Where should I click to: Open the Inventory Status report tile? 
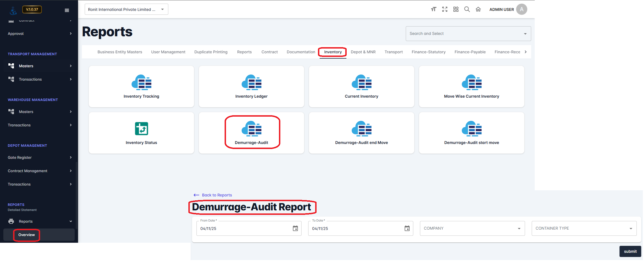(141, 133)
